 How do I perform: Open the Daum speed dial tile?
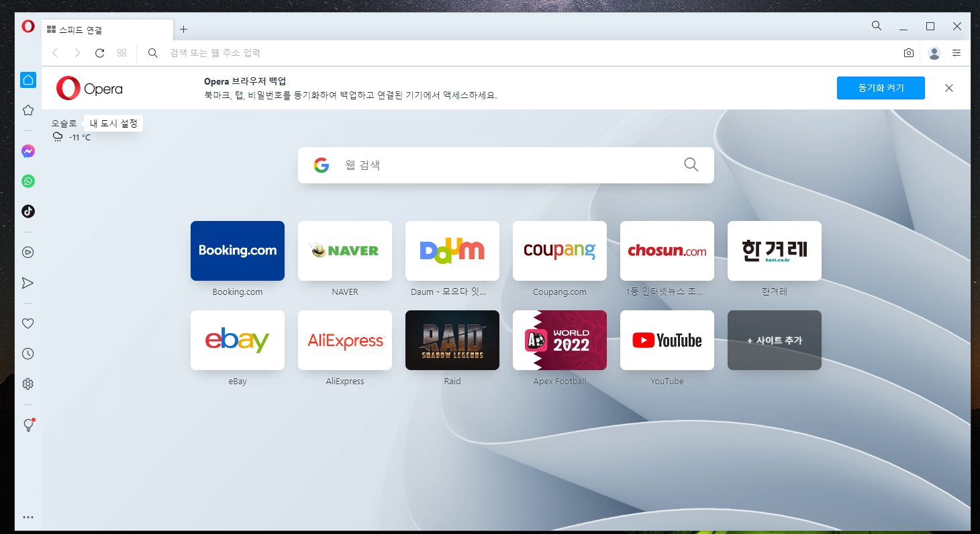(x=452, y=251)
